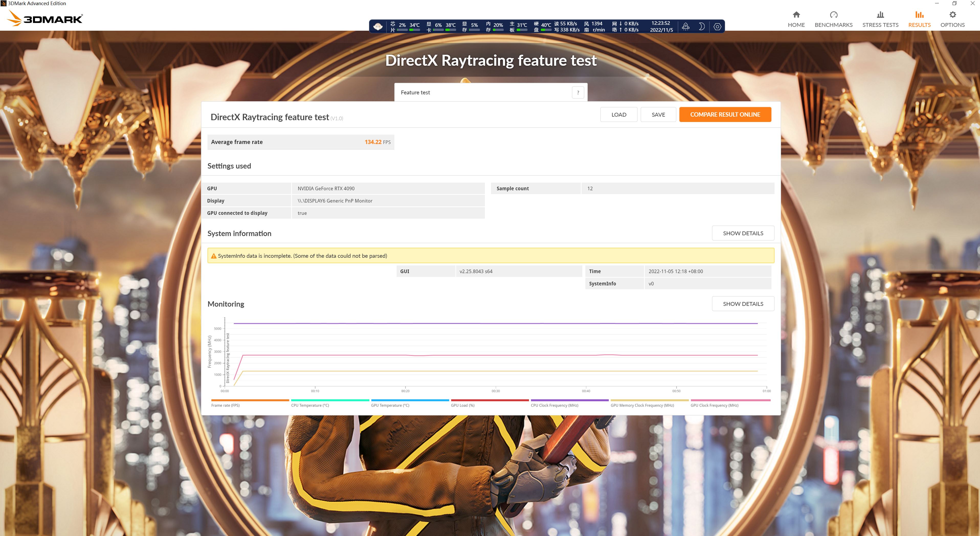Minimize the 3DMark window
Viewport: 980px width, 536px height.
[937, 3]
